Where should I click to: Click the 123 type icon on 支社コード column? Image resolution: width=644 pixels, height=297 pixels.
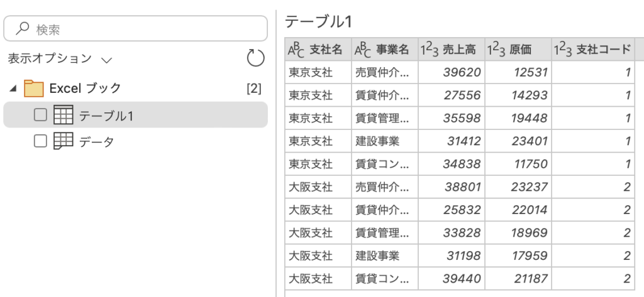563,50
